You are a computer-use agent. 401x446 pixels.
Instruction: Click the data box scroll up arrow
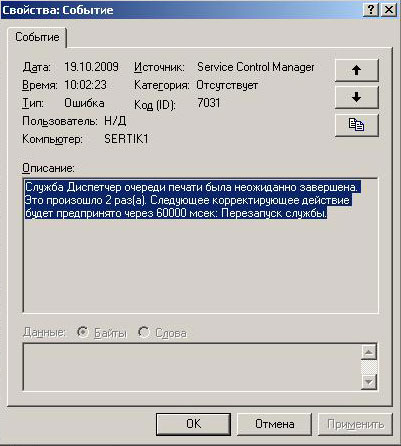point(369,352)
